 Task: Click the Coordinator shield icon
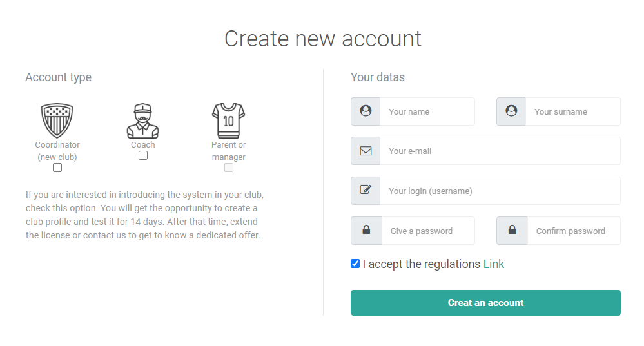[x=57, y=120]
